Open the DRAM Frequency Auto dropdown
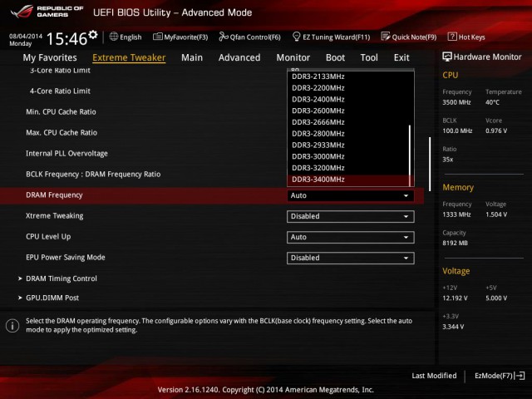This screenshot has width=532, height=399. coord(351,196)
